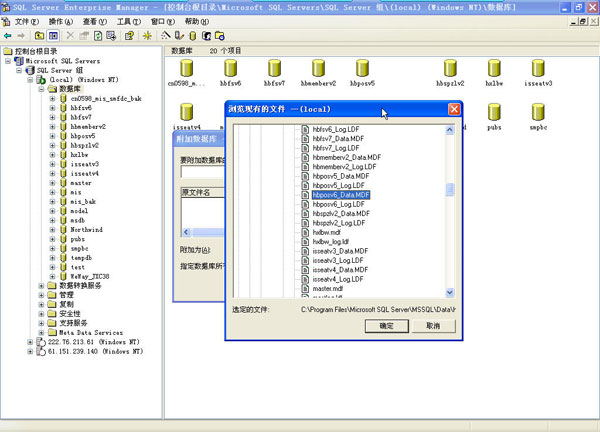
Task: Select file hbposv6_Log.LDF in list
Action: coord(338,204)
